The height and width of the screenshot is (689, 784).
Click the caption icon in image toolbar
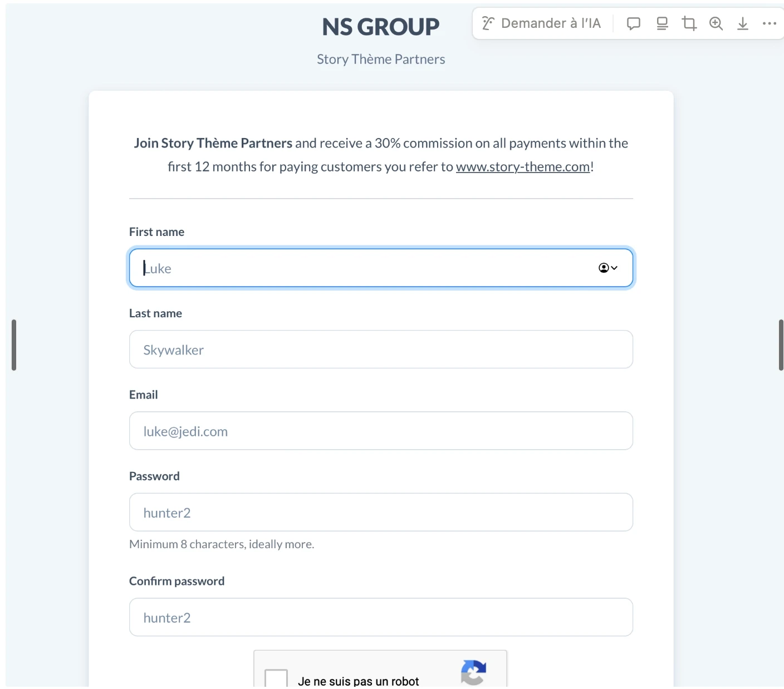pyautogui.click(x=662, y=23)
